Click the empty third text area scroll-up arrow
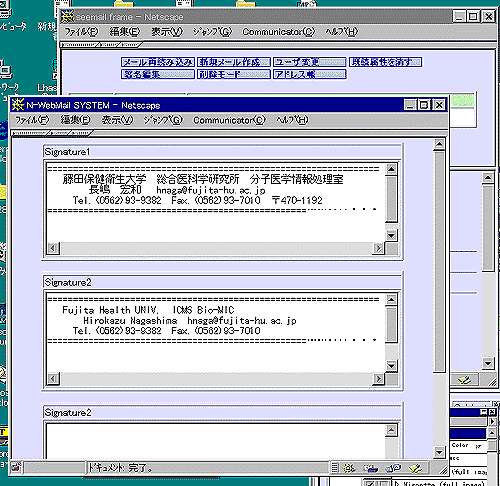This screenshot has width=500, height=486. coord(391,430)
